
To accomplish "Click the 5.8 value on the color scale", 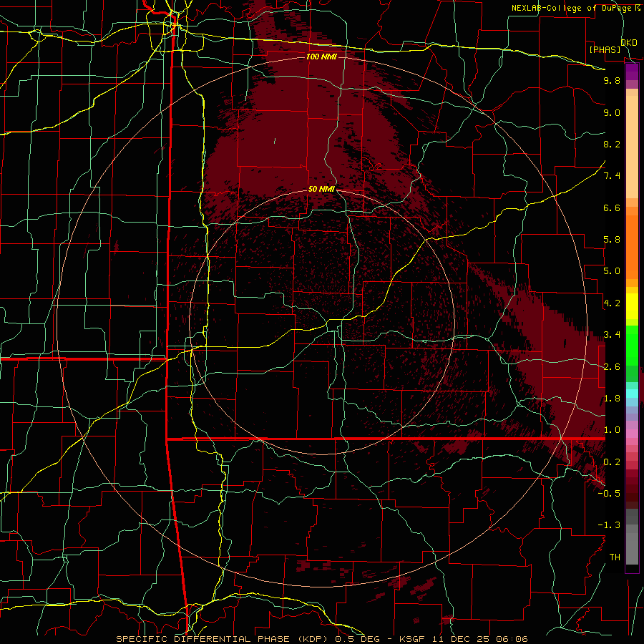I will pyautogui.click(x=612, y=240).
